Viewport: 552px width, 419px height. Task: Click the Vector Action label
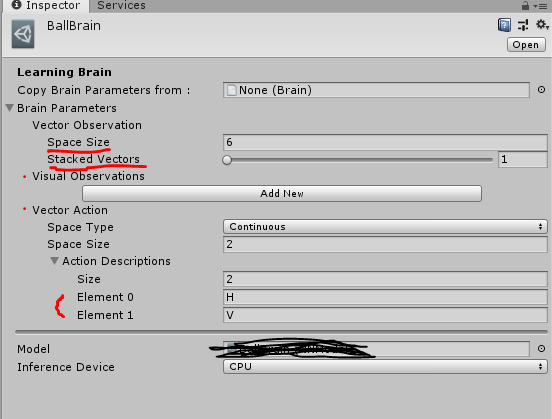click(x=70, y=210)
